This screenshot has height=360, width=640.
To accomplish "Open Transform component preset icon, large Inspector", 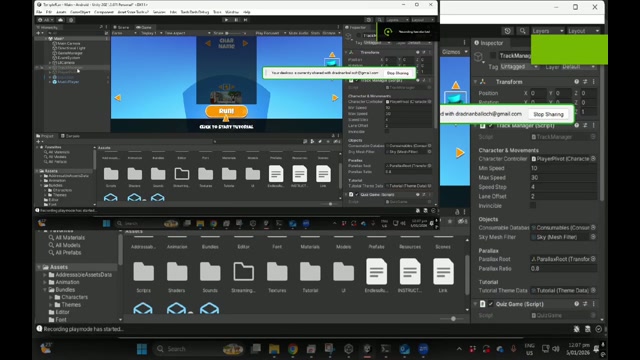I will [585, 82].
